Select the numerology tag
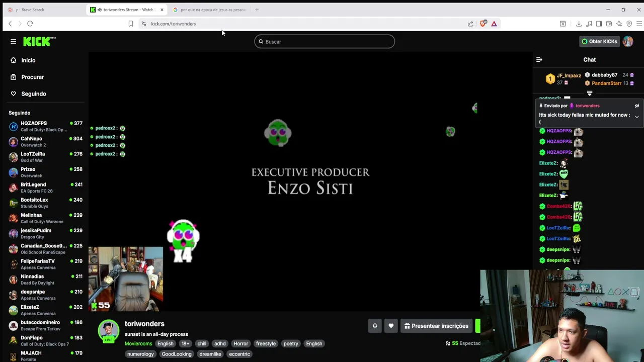The image size is (644, 362). [x=140, y=354]
